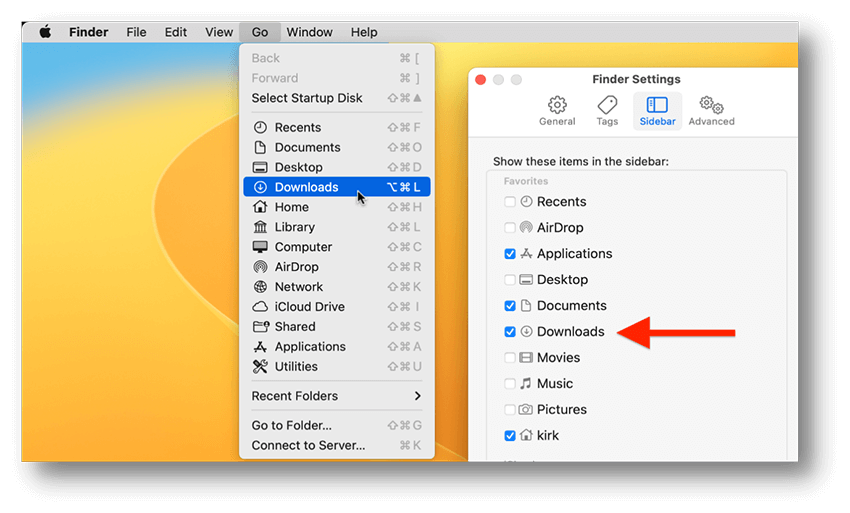Open the Window menu
Viewport: 850px width, 513px height.
click(310, 32)
